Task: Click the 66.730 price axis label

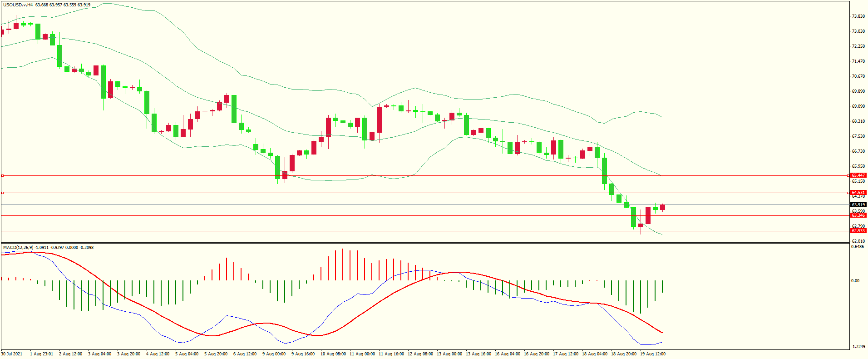Action: (858, 151)
